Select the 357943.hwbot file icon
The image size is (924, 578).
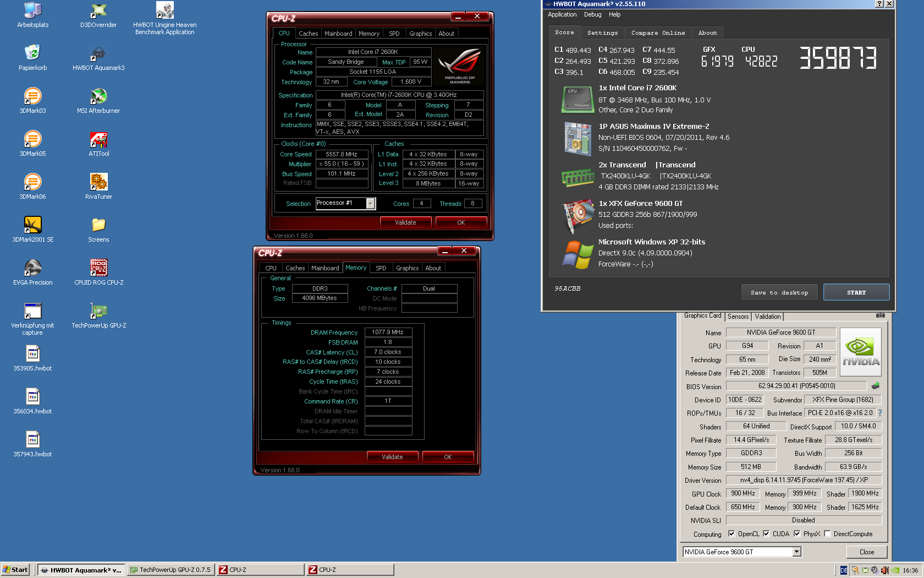[33, 444]
